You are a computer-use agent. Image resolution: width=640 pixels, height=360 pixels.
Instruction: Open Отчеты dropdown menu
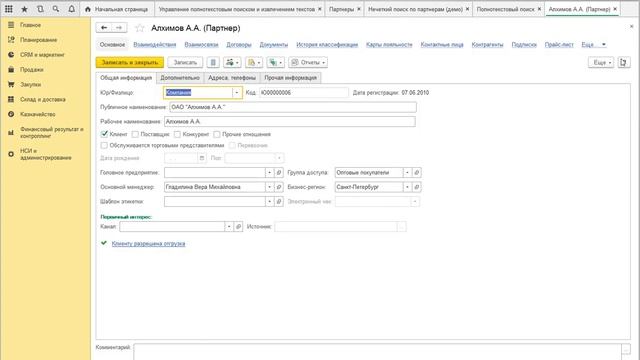pyautogui.click(x=308, y=62)
